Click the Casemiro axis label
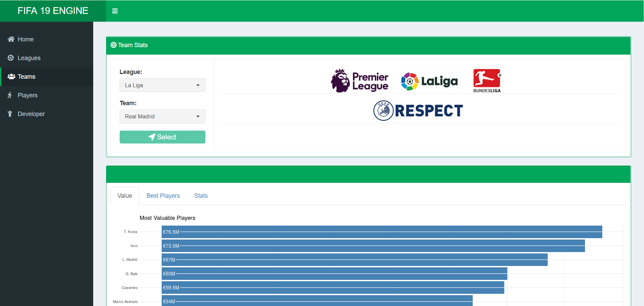 pos(130,288)
